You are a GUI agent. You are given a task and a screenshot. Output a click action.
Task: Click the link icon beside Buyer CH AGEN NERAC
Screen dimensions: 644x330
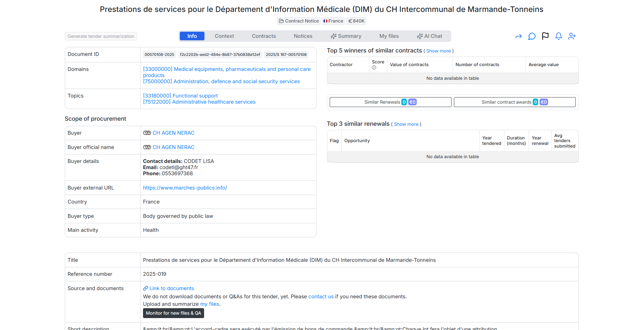pyautogui.click(x=147, y=133)
